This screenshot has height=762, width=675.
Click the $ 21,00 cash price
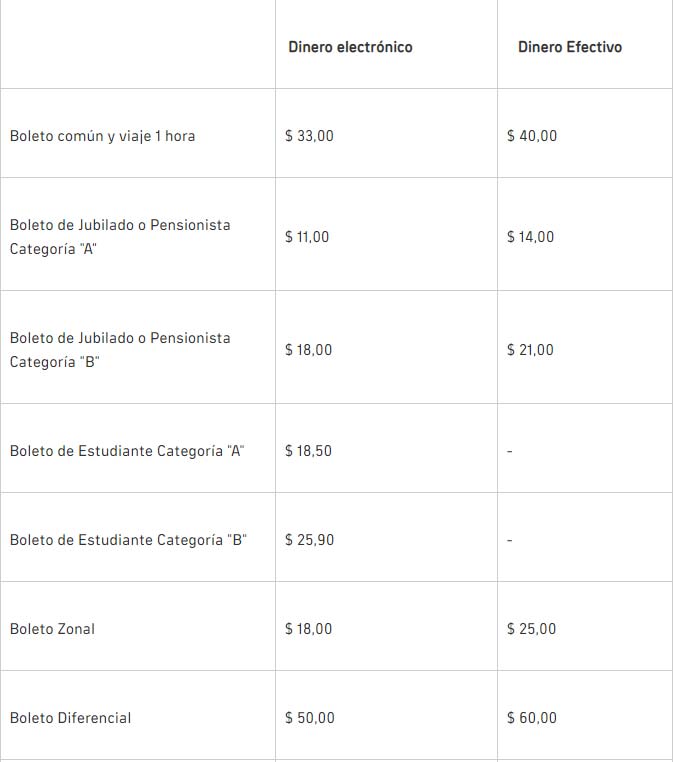pyautogui.click(x=530, y=350)
